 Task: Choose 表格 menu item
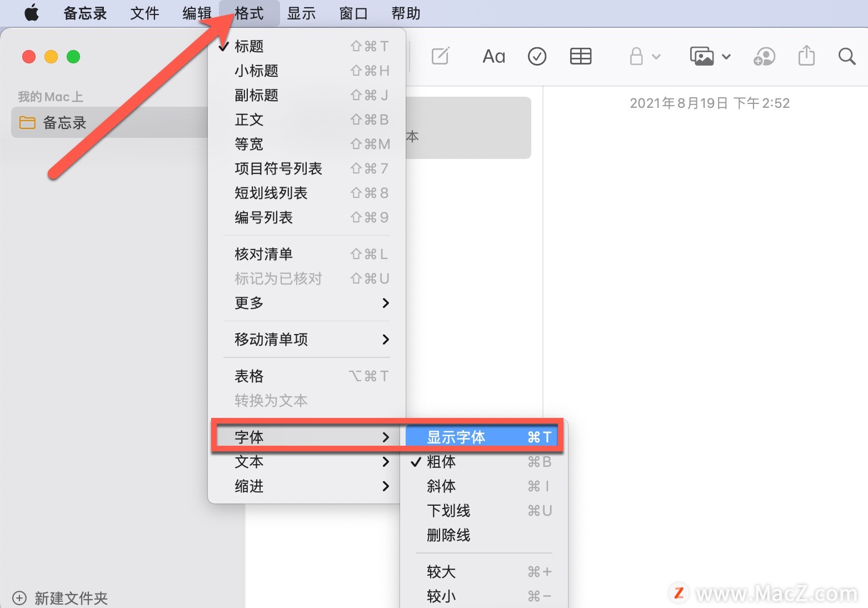tap(307, 376)
